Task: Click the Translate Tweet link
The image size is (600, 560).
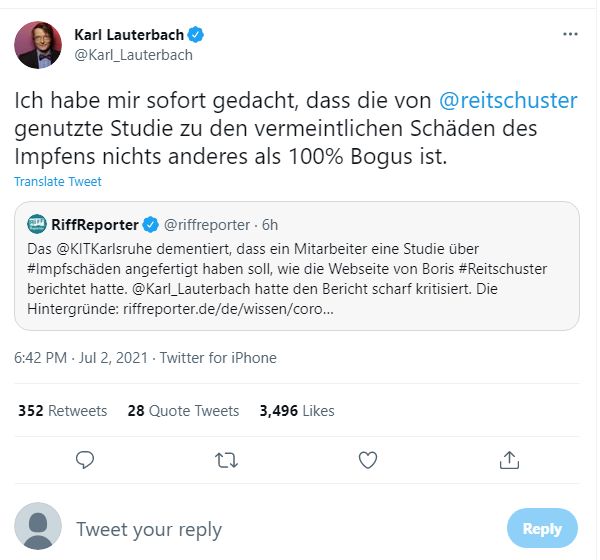Action: click(58, 182)
